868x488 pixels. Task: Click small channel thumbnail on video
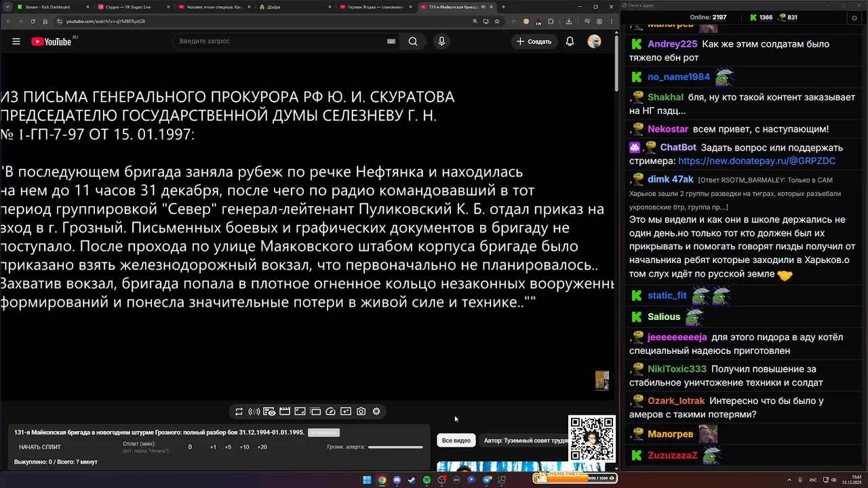(601, 380)
